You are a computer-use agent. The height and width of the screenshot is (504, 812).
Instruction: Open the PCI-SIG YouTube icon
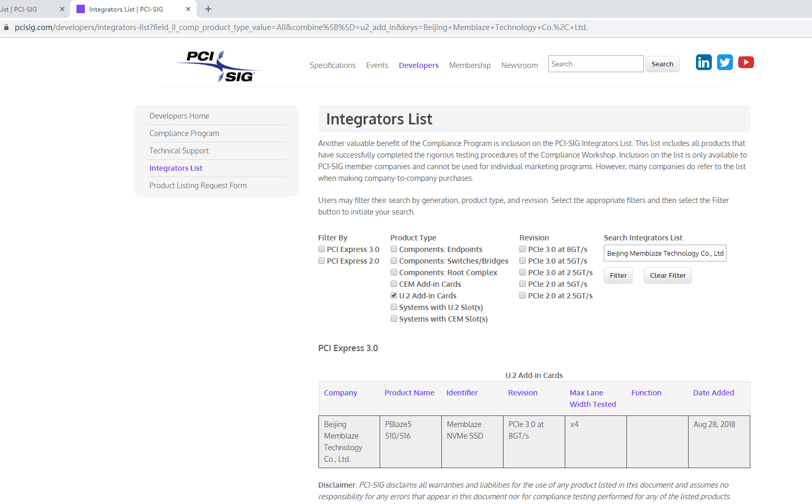coord(746,62)
